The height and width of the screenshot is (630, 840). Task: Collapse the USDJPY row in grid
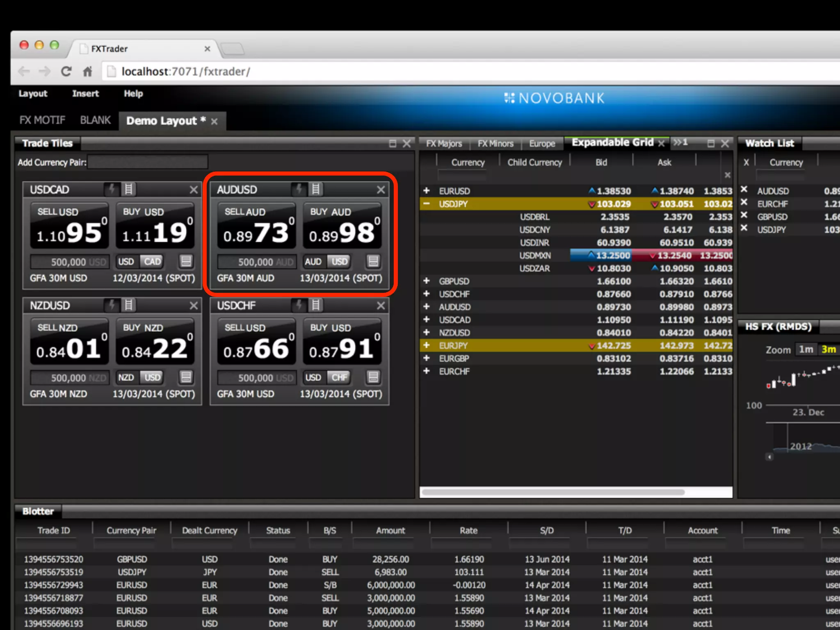click(x=427, y=204)
